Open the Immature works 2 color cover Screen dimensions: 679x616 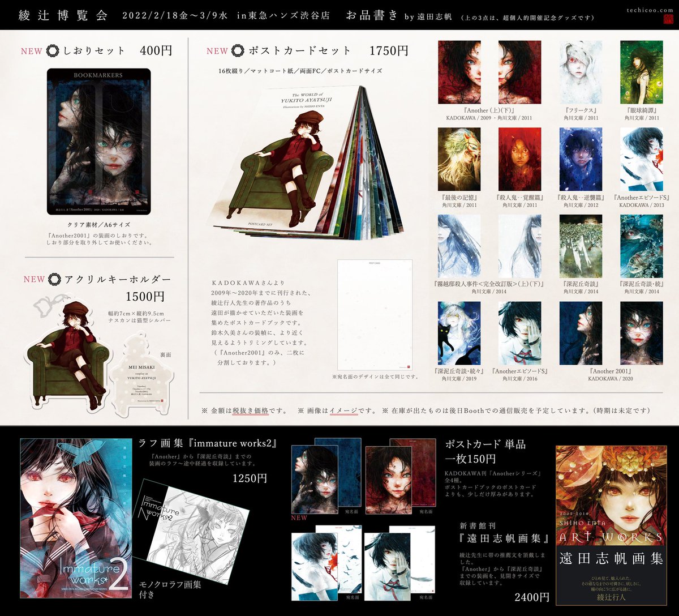[x=76, y=518]
